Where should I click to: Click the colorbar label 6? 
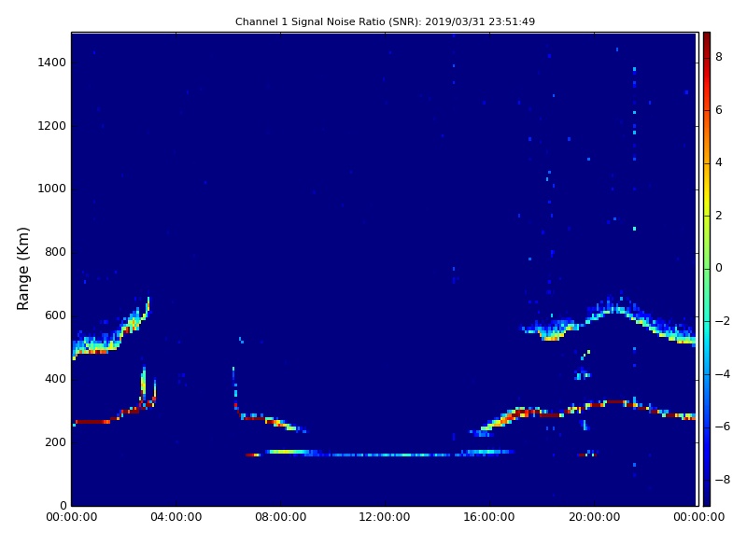(x=719, y=110)
